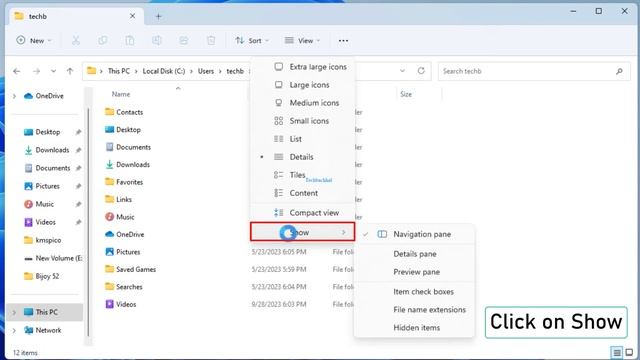This screenshot has height=360, width=640.
Task: Switch to large thumbnails view in status bar
Action: (x=629, y=352)
